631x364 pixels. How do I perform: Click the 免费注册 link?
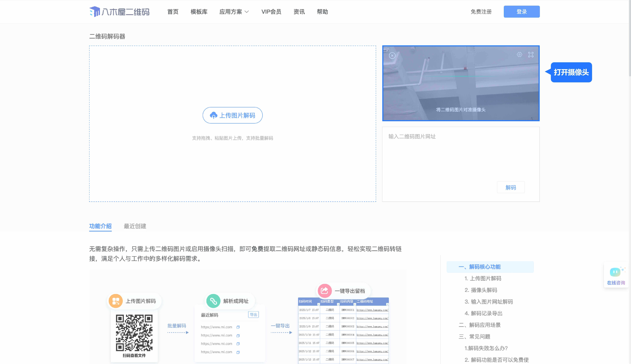coord(481,12)
